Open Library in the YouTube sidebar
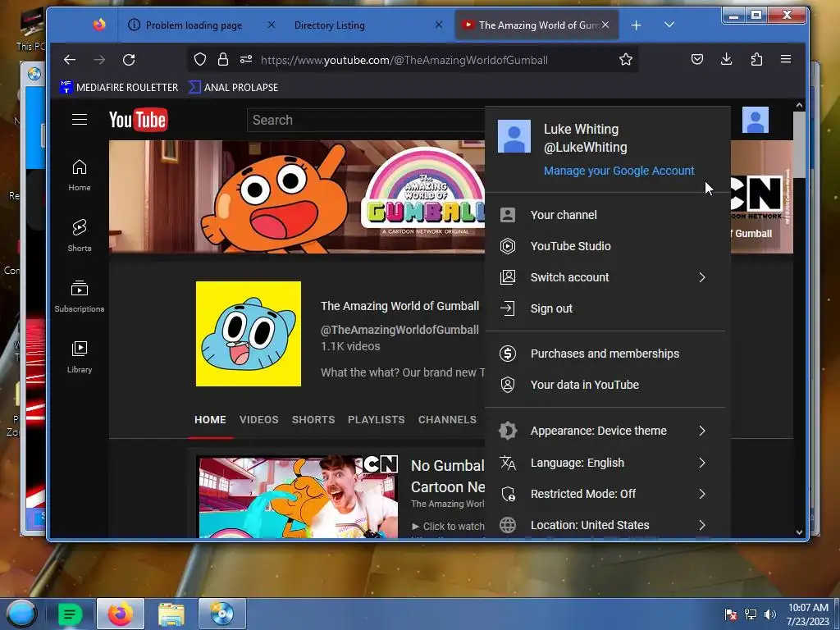 click(80, 357)
